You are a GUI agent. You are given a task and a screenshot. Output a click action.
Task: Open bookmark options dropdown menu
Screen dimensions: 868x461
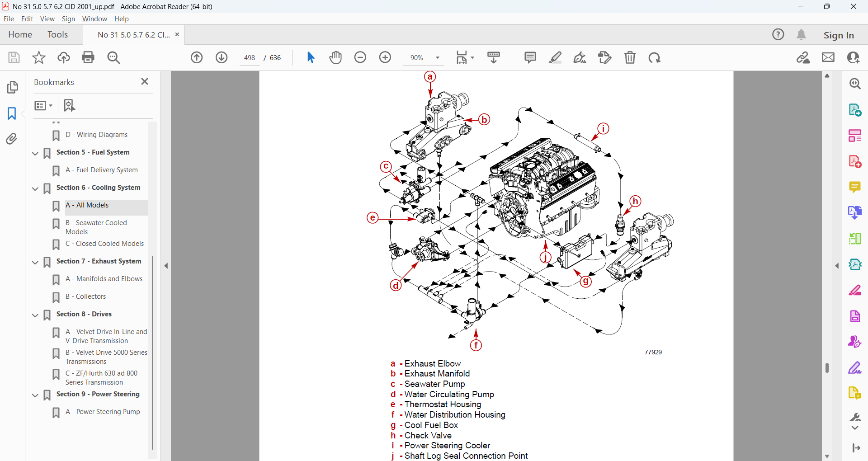44,105
